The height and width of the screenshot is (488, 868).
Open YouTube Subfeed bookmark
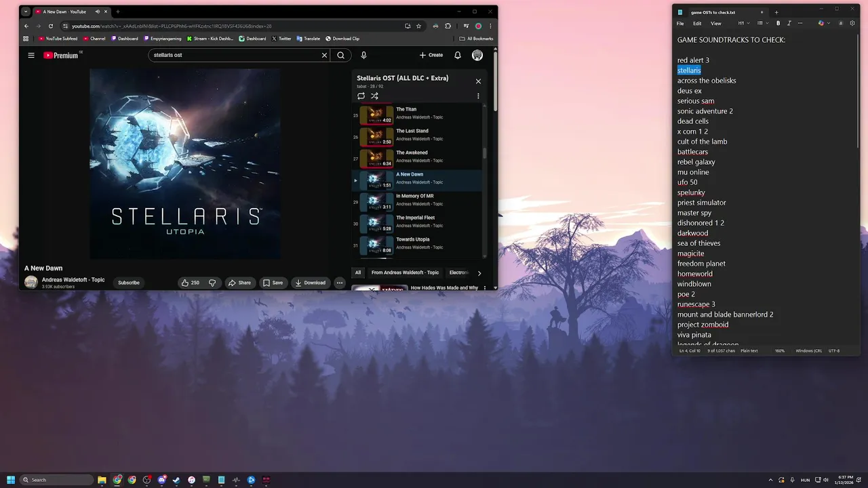point(58,39)
